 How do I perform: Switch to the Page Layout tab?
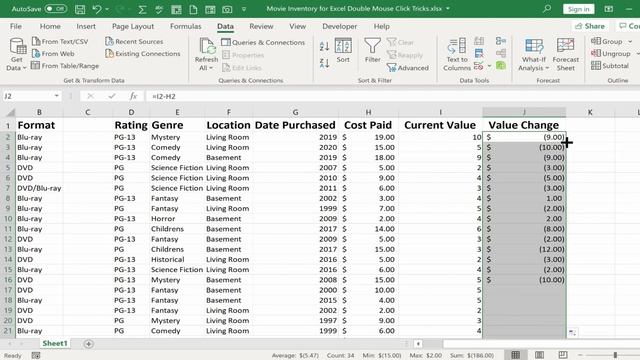(x=133, y=26)
